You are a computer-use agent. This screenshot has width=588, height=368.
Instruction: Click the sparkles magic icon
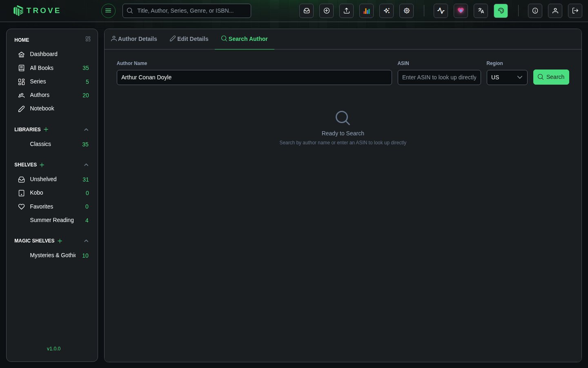coord(387,11)
